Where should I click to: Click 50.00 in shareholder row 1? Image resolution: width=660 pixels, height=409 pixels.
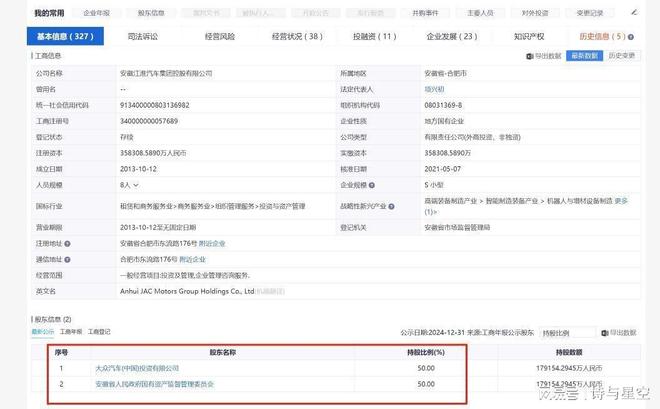point(426,368)
